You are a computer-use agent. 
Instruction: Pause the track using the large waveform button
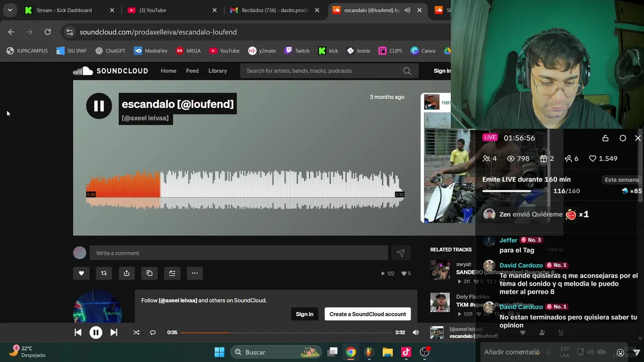click(99, 106)
